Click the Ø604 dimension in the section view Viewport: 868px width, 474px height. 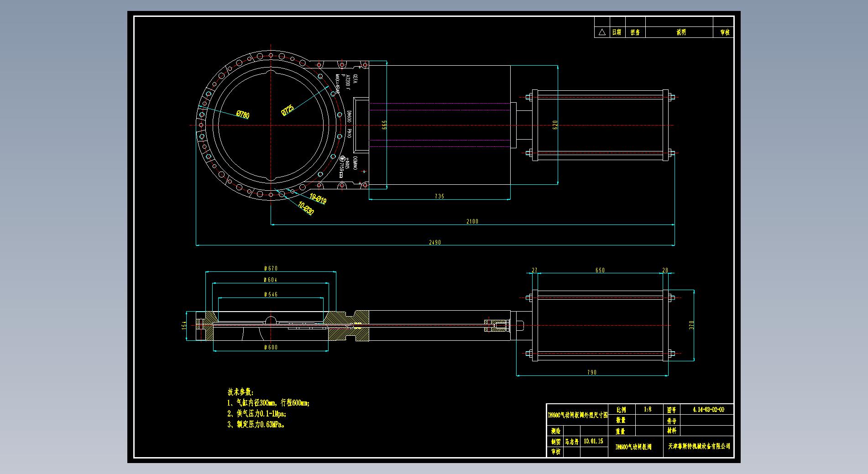271,280
